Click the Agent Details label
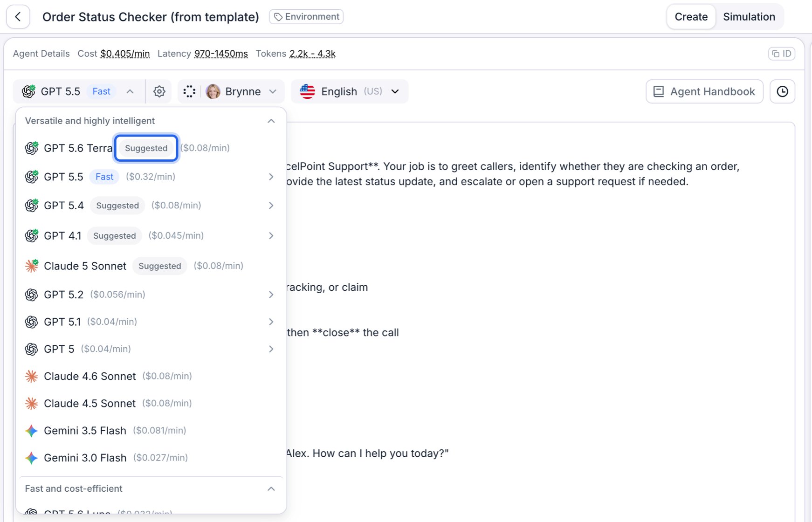This screenshot has width=812, height=522. (41, 54)
